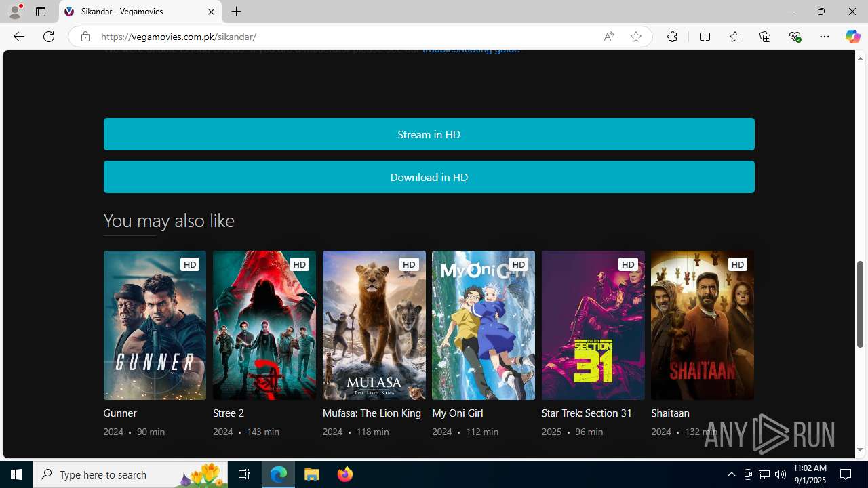
Task: Click the 'You may also like' heading
Action: click(169, 220)
